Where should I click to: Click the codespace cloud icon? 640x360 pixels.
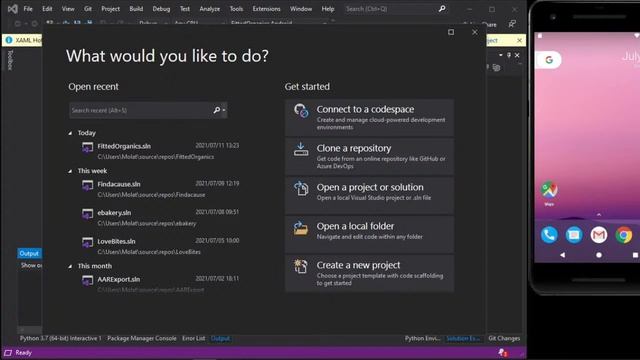[x=301, y=110]
